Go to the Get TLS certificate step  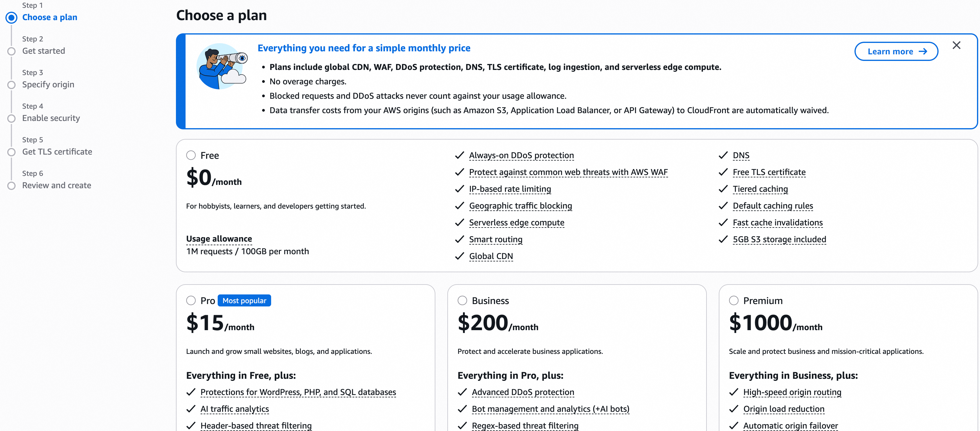pyautogui.click(x=57, y=152)
